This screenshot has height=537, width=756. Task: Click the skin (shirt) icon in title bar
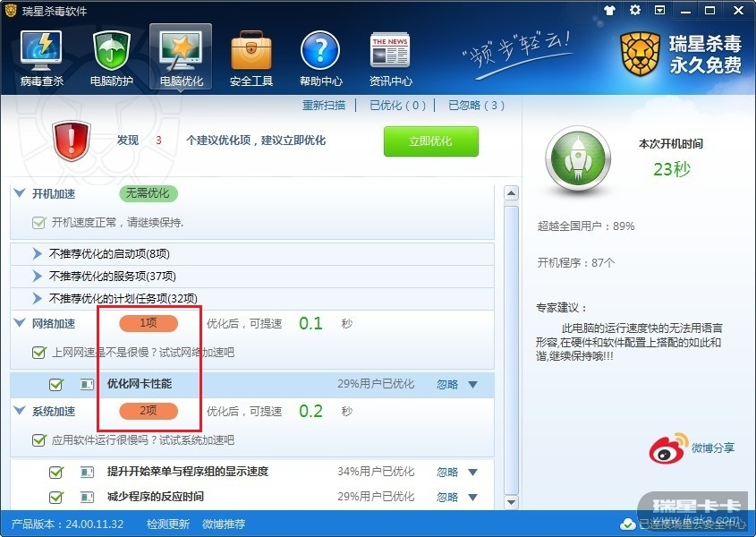tap(609, 10)
